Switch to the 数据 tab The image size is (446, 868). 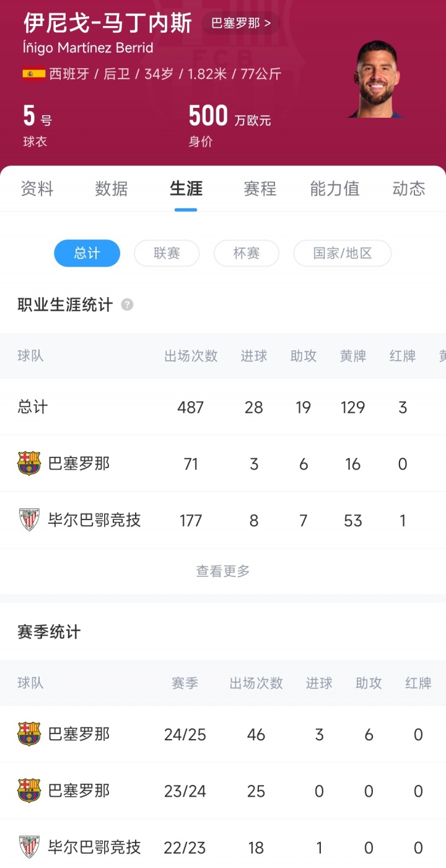[111, 188]
